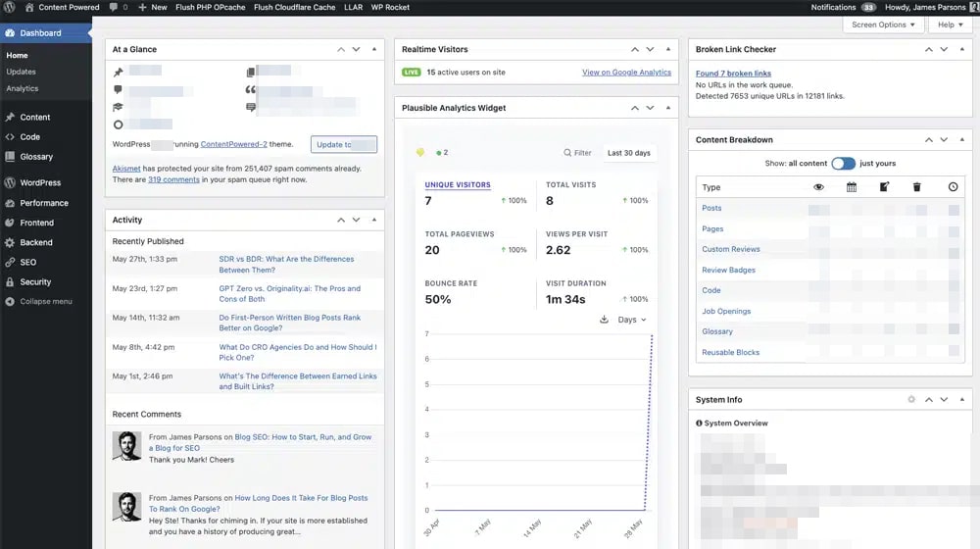The width and height of the screenshot is (980, 549).
Task: Open the Found 7 broken links link
Action: [x=733, y=74]
